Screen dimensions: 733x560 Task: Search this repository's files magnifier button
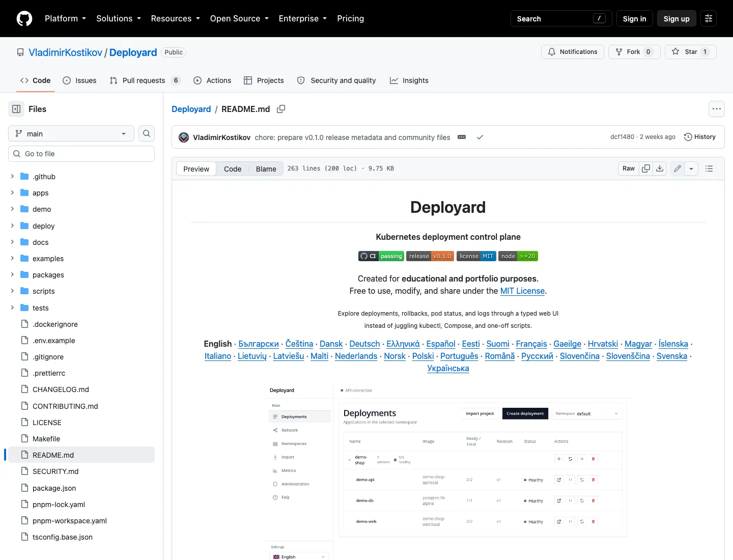click(x=147, y=133)
